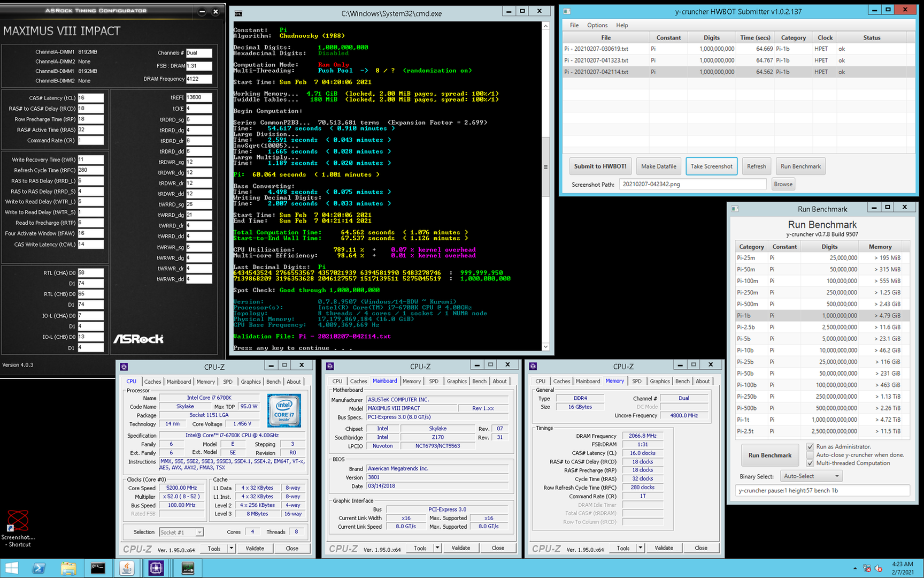Click the tREFI value field

point(199,97)
